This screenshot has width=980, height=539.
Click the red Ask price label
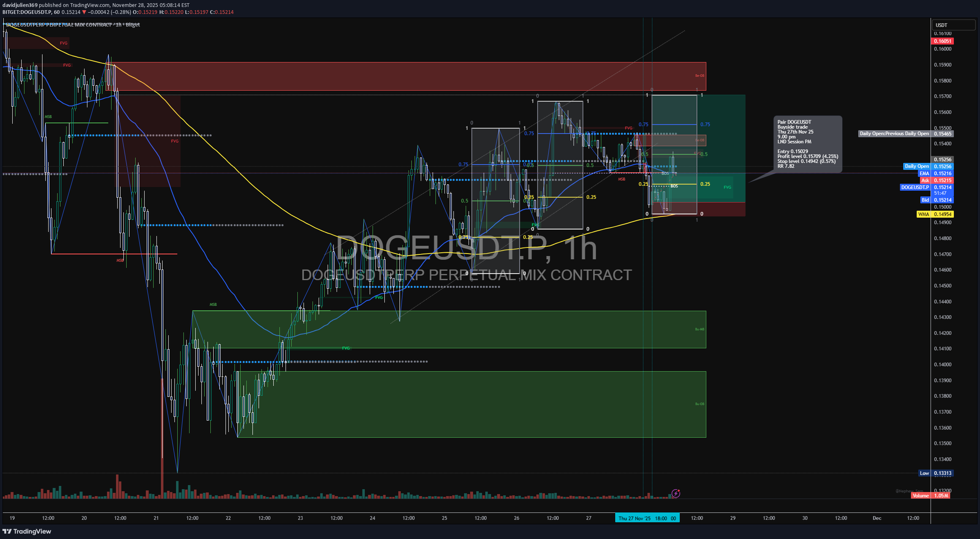click(x=925, y=180)
